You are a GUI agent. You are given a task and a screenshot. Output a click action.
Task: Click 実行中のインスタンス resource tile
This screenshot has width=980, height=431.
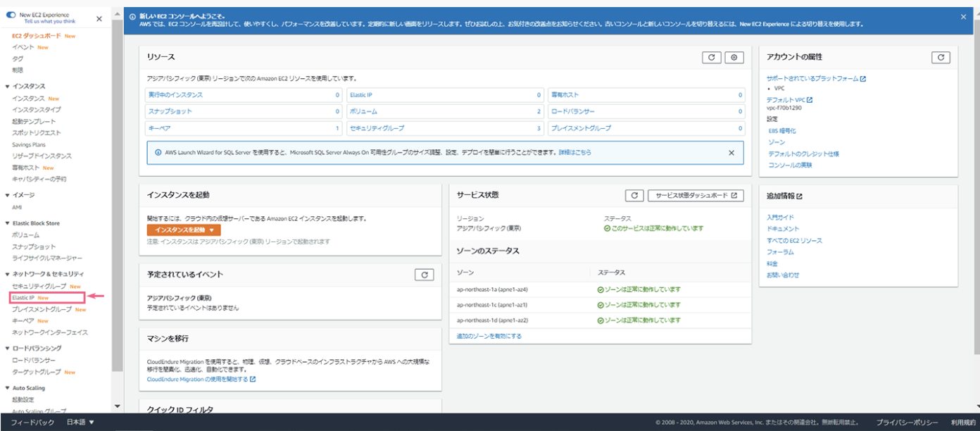244,94
